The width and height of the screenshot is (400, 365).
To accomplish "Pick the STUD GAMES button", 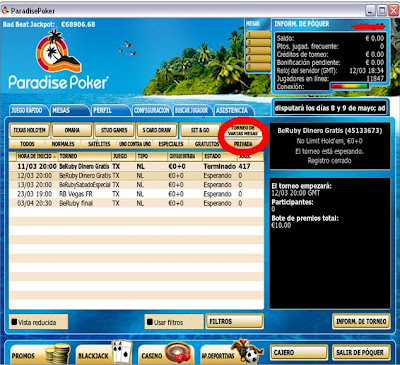I will point(114,130).
